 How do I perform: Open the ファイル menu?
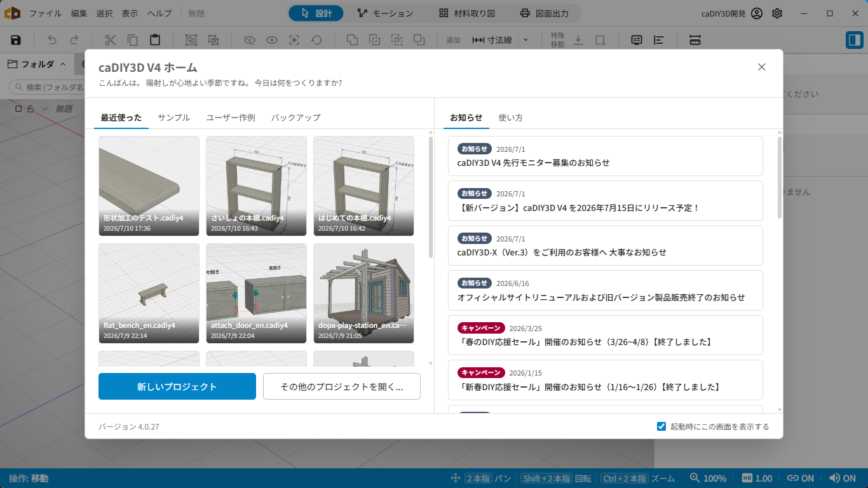46,13
